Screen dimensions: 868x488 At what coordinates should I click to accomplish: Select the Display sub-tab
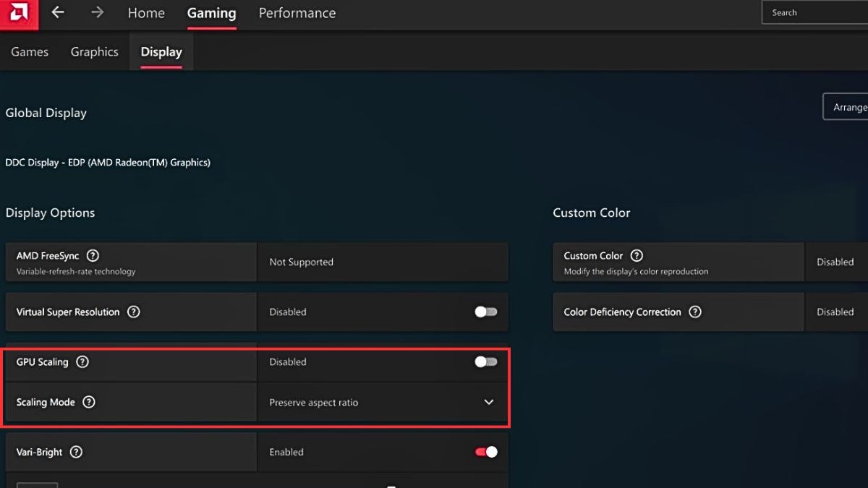coord(161,52)
